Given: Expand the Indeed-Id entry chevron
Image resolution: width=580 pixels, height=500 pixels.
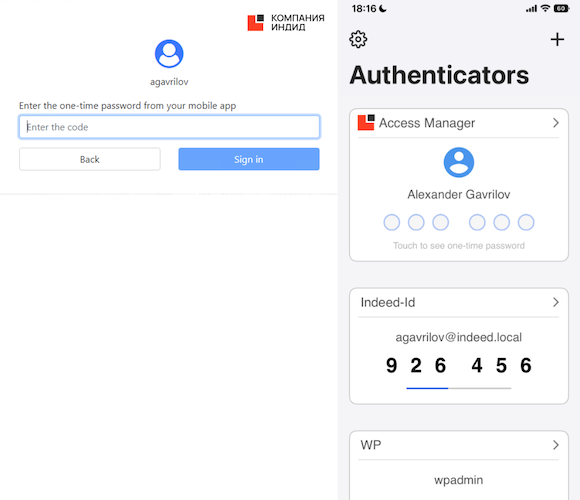Looking at the screenshot, I should click(556, 302).
